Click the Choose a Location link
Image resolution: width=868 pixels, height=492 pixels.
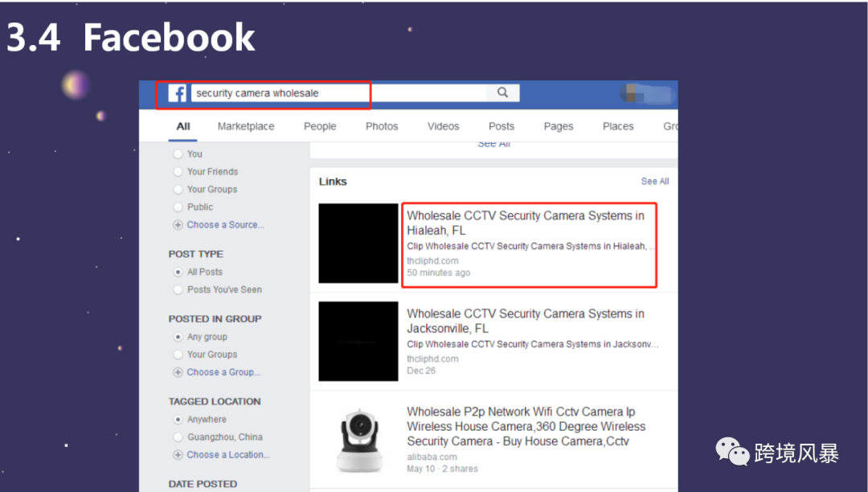click(x=228, y=455)
